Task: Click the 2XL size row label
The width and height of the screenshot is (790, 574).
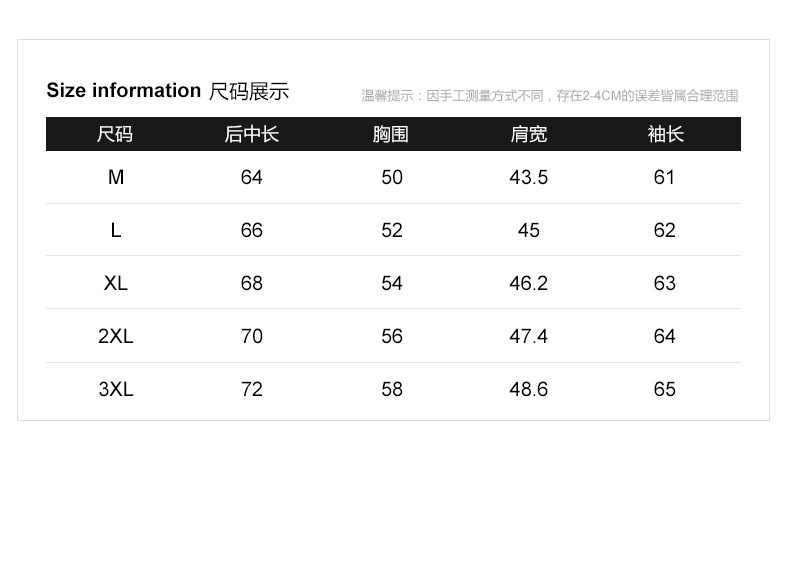Action: (x=116, y=336)
